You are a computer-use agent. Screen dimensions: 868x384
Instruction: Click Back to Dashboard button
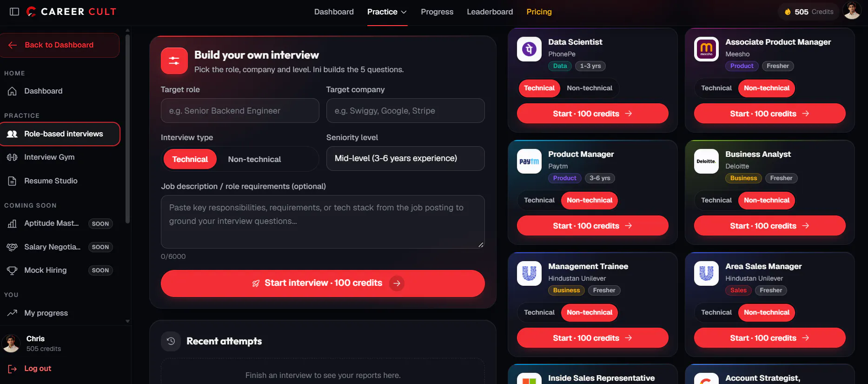60,45
